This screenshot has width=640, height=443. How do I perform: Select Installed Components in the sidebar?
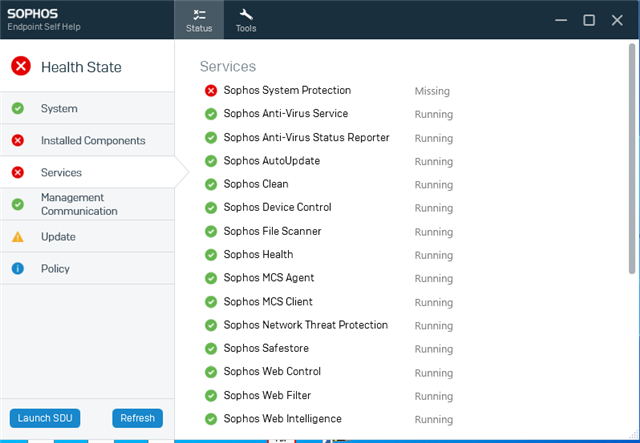pos(87,140)
